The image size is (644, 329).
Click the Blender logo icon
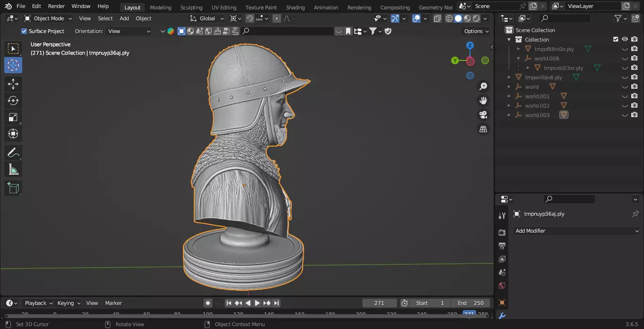[x=8, y=6]
